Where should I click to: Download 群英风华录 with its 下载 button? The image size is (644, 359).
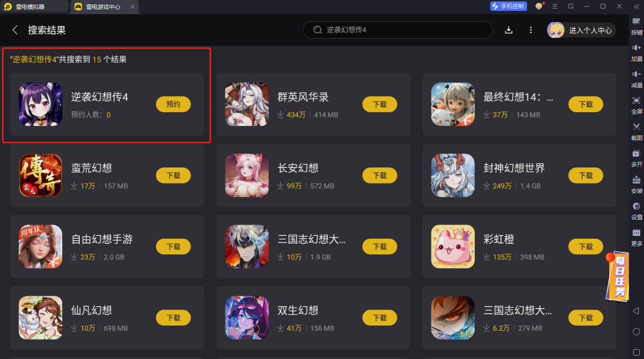coord(380,104)
